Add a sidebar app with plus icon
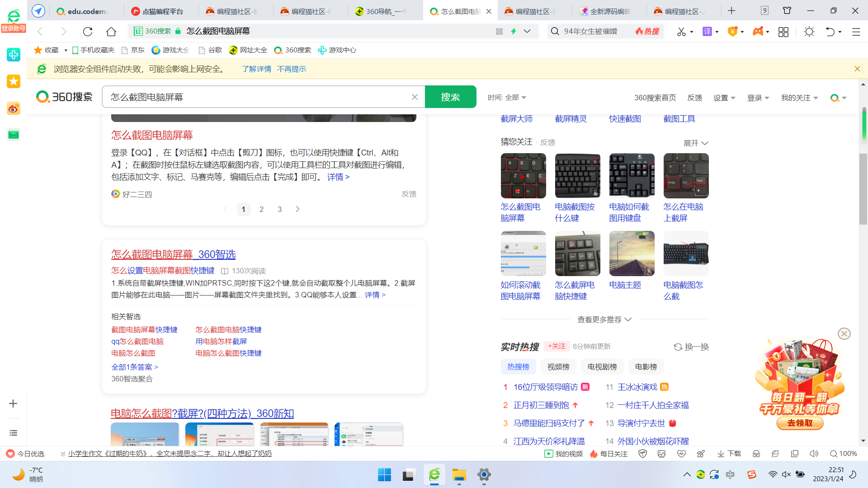 click(13, 404)
